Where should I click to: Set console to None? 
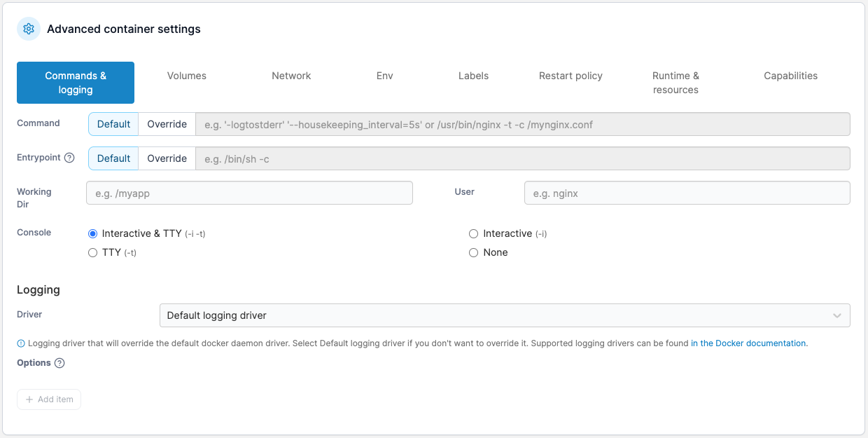474,252
